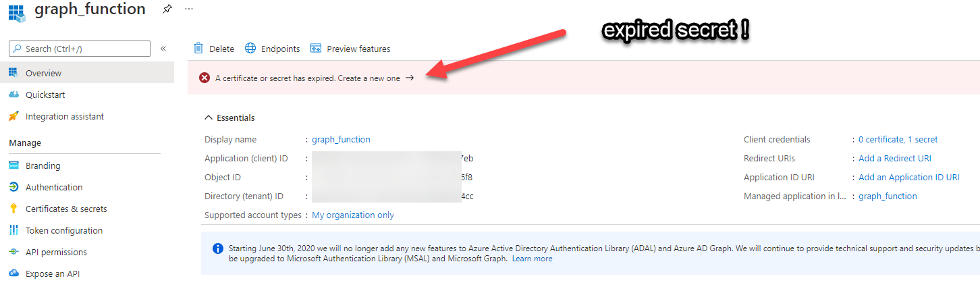Click Add a Redirect URI link

894,158
